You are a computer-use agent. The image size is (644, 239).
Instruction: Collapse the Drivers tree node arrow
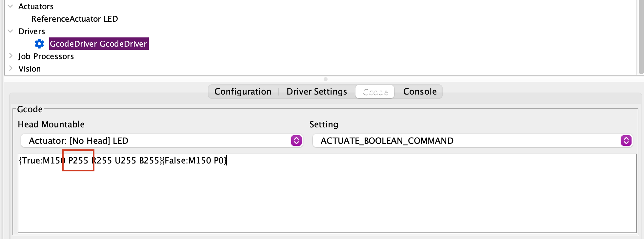(x=10, y=31)
